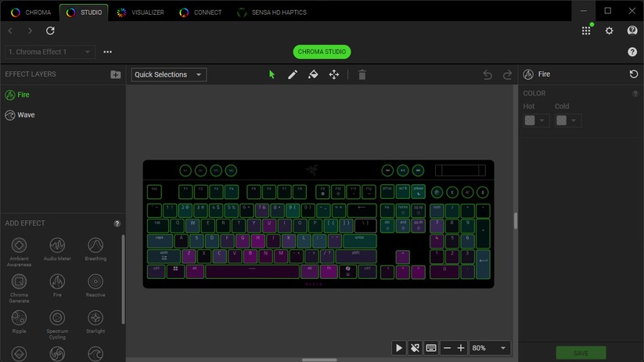
Task: Switch to the STUDIO tab
Action: [84, 13]
